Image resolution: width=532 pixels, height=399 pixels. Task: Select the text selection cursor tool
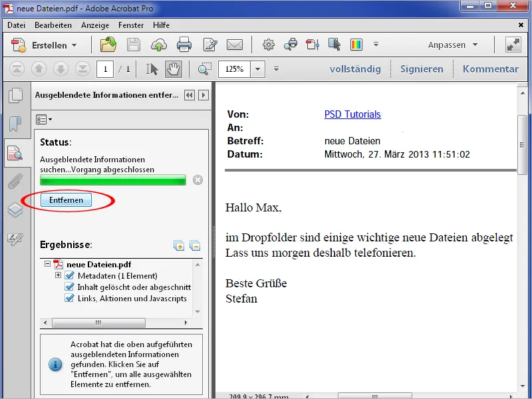pyautogui.click(x=152, y=69)
